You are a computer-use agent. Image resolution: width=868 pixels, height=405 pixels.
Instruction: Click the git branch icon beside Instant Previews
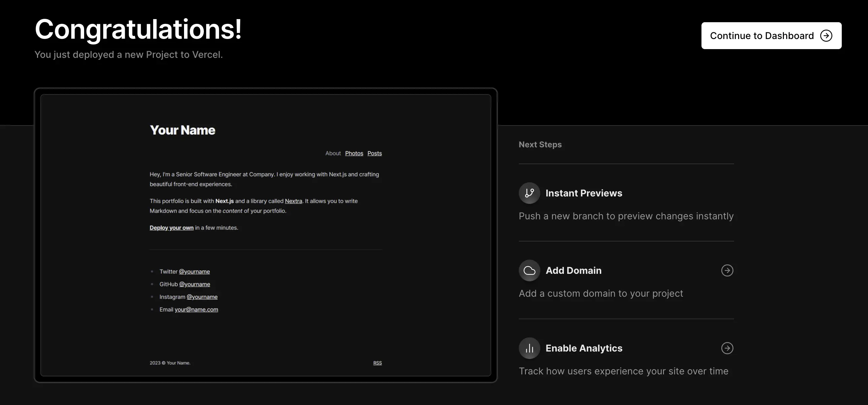pos(529,193)
